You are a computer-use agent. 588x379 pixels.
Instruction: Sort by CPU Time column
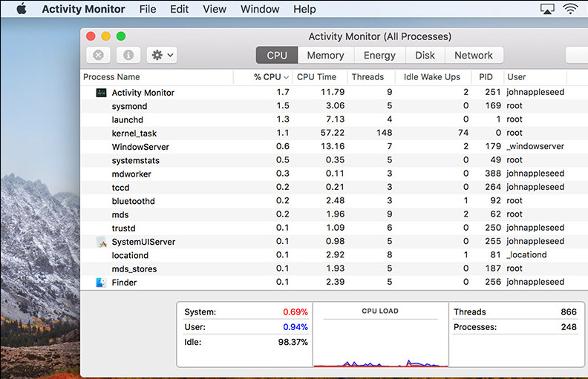320,77
